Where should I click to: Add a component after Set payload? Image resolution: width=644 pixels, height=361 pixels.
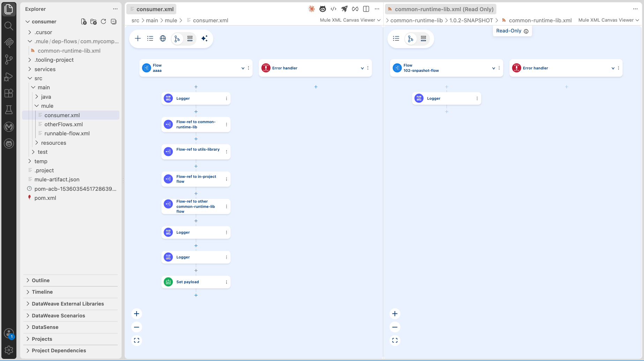pyautogui.click(x=196, y=295)
